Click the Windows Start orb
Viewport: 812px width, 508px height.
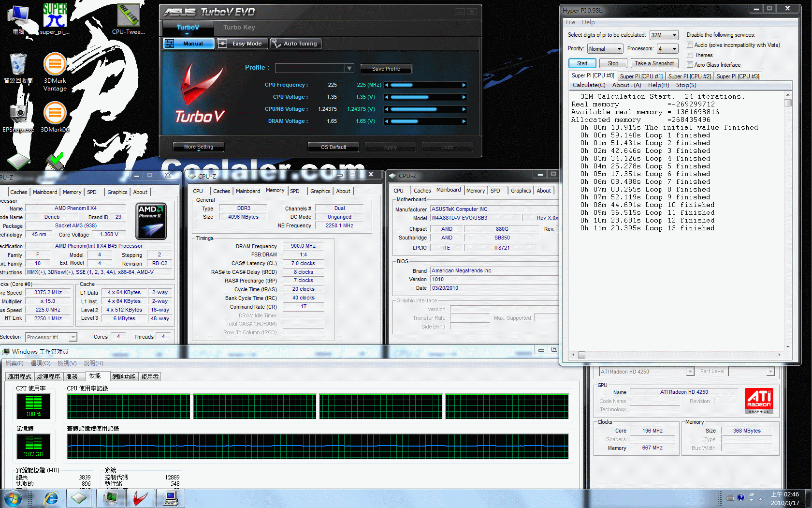tap(13, 498)
